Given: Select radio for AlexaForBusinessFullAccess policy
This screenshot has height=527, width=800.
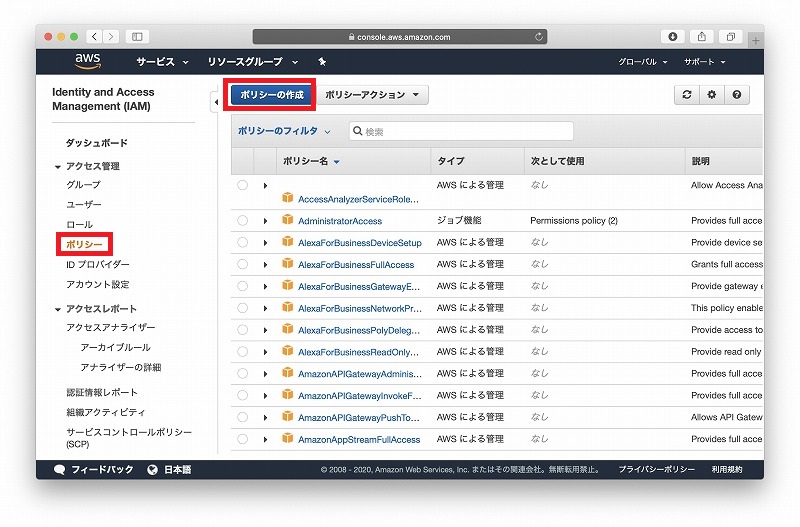Looking at the screenshot, I should (x=242, y=264).
